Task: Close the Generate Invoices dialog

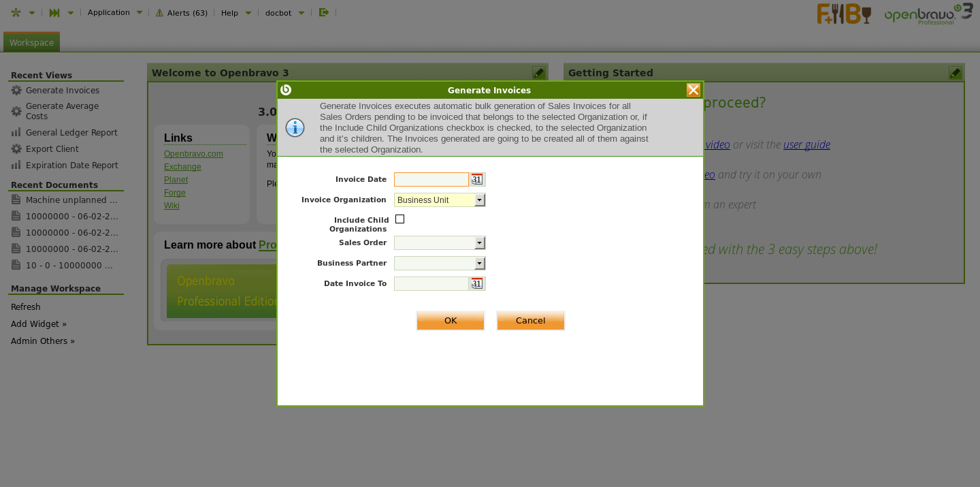Action: 693,90
